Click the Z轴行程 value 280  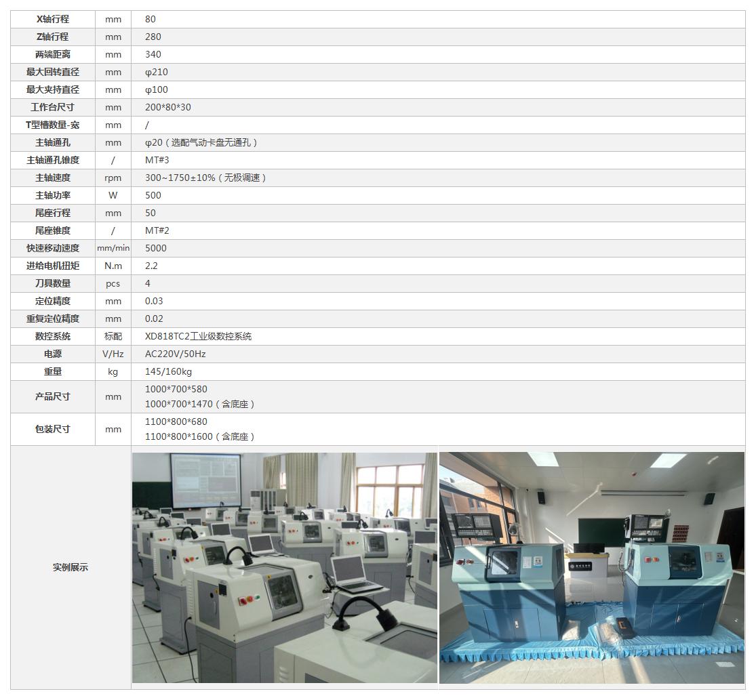[x=153, y=37]
